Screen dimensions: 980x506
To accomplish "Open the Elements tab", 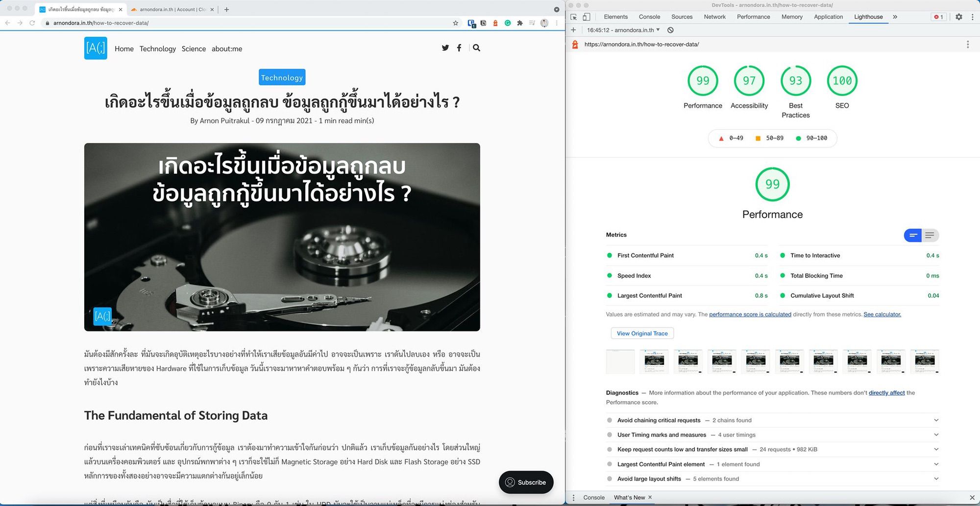I will (615, 17).
